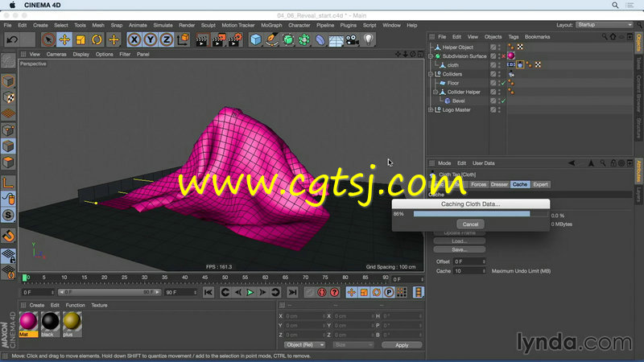
Task: Activate the Rotate tool in top toolbar
Action: point(97,39)
